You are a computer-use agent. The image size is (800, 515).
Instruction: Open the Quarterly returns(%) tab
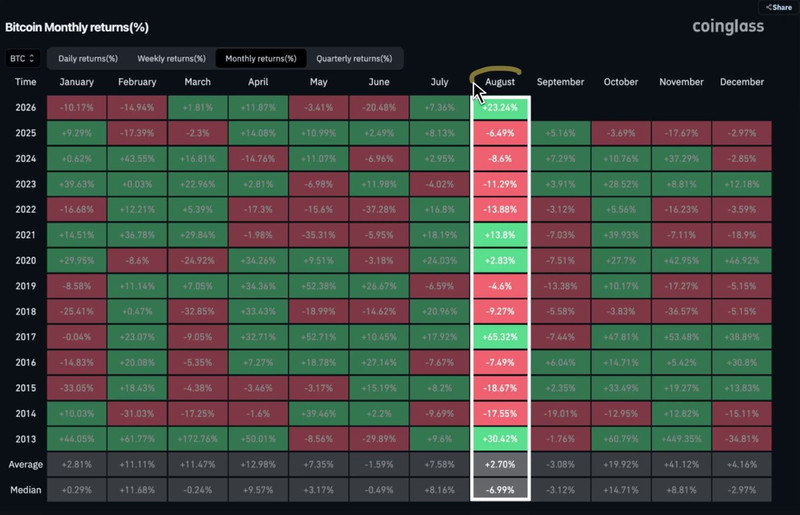pyautogui.click(x=354, y=59)
